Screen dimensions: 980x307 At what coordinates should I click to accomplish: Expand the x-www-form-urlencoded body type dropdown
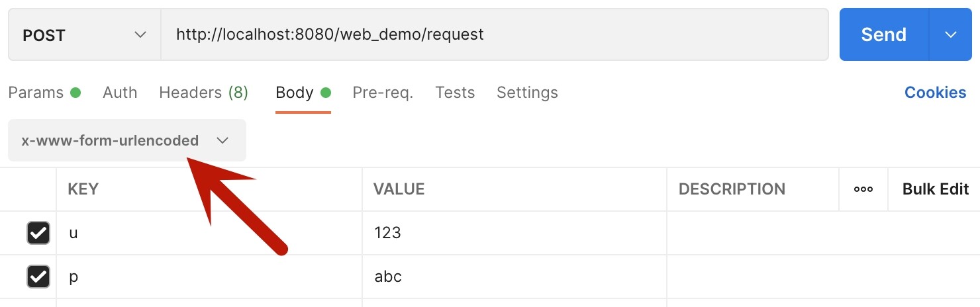click(126, 140)
